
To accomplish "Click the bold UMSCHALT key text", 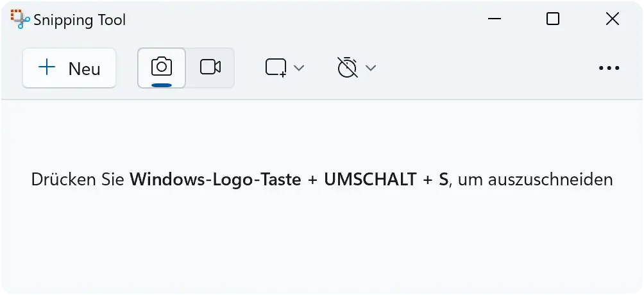I will tap(371, 180).
